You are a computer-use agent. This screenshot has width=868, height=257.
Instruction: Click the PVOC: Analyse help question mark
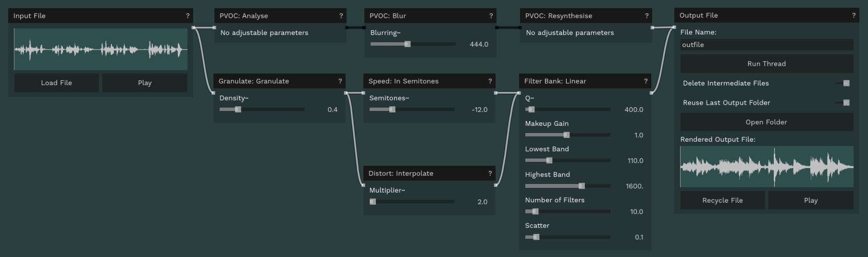click(341, 16)
